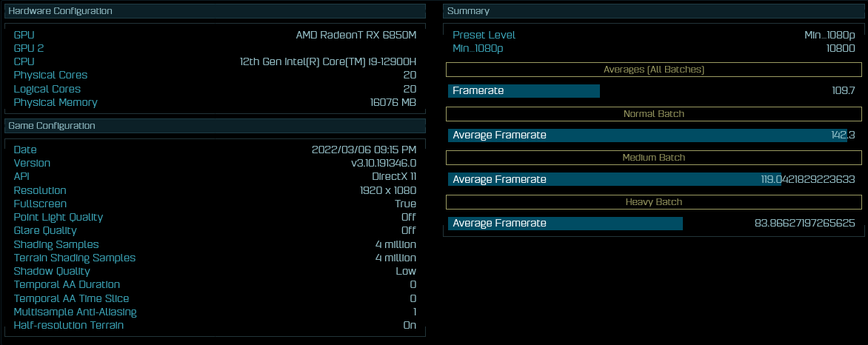Select the Normal Batch heading
Screen dimensions: 868x345
click(654, 114)
